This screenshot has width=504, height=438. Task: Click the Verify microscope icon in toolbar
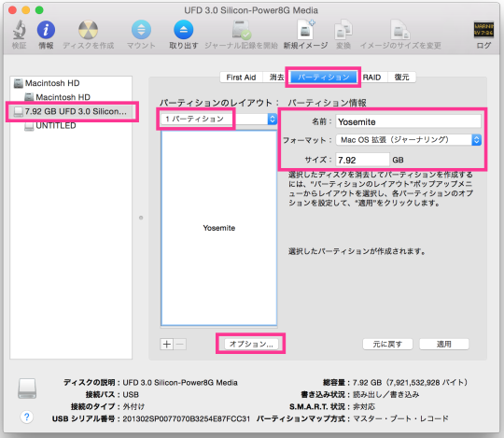20,30
